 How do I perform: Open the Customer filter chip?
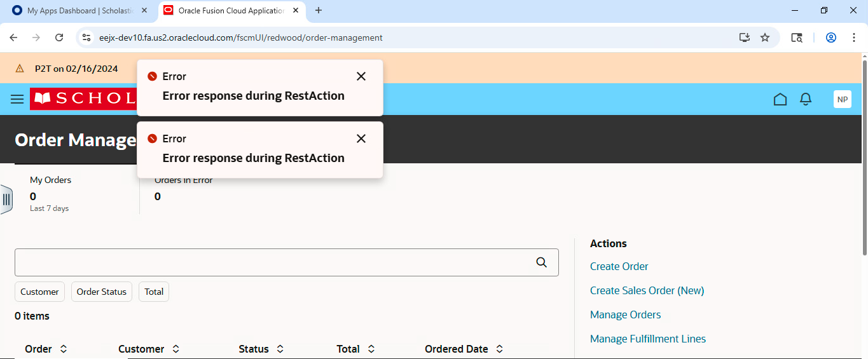pos(39,292)
